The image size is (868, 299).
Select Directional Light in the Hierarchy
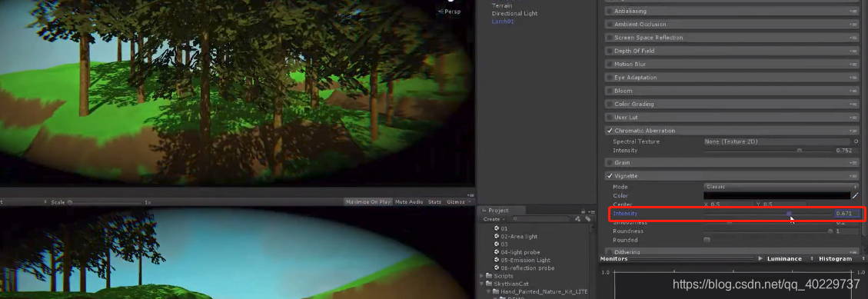pyautogui.click(x=514, y=13)
